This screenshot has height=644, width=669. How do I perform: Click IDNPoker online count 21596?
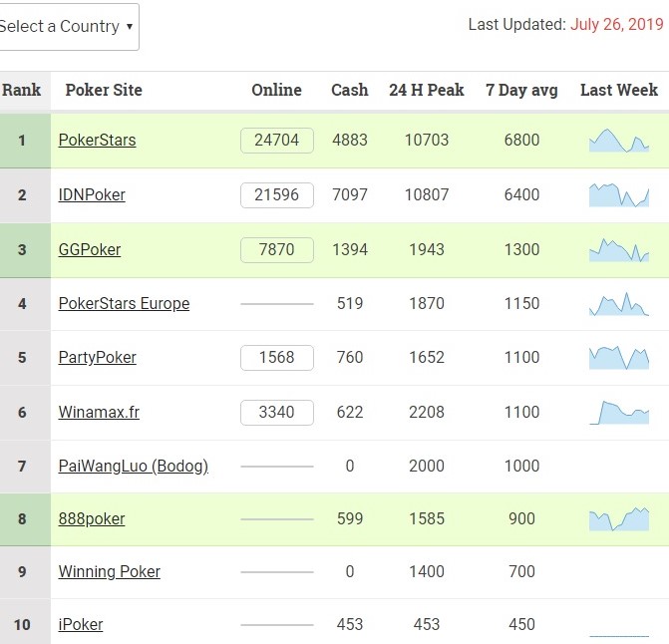point(276,195)
